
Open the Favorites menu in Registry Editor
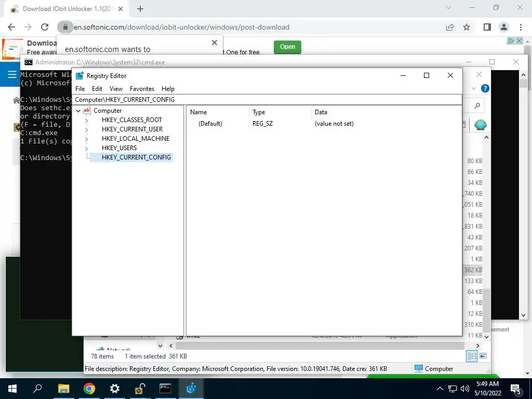click(142, 88)
